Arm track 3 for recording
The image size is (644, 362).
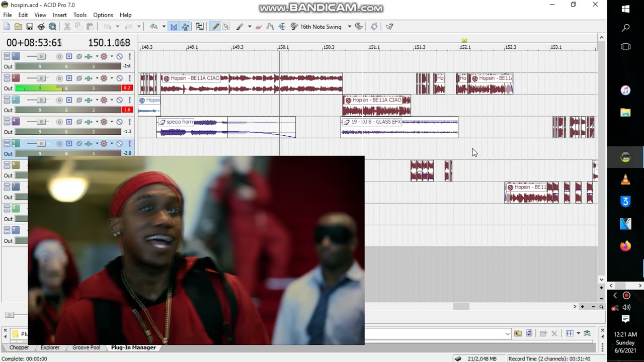59,100
